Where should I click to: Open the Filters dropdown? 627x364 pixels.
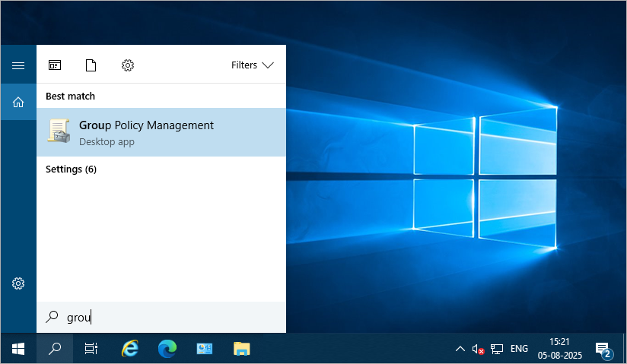coord(252,65)
